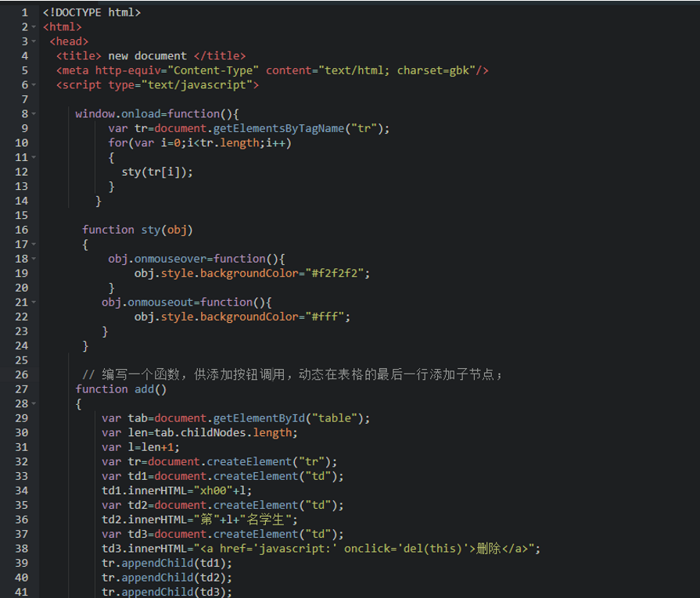Image resolution: width=700 pixels, height=598 pixels.
Task: Click the var l=len+1; line
Action: (141, 447)
